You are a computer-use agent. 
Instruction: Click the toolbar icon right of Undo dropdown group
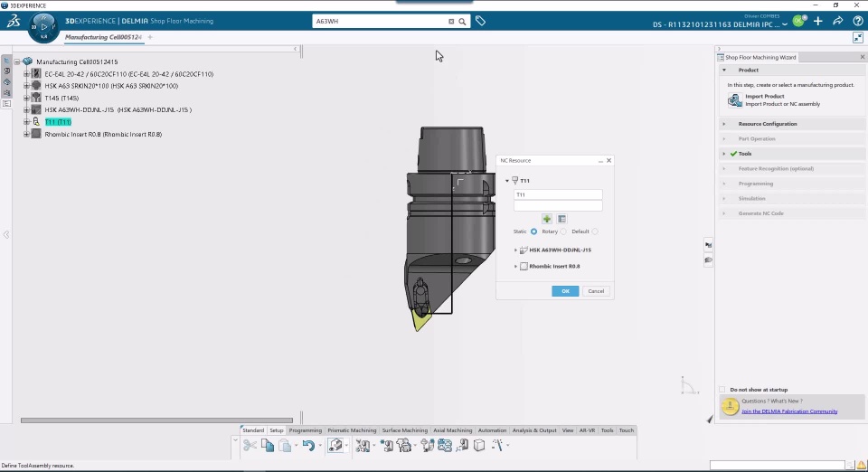pyautogui.click(x=335, y=445)
